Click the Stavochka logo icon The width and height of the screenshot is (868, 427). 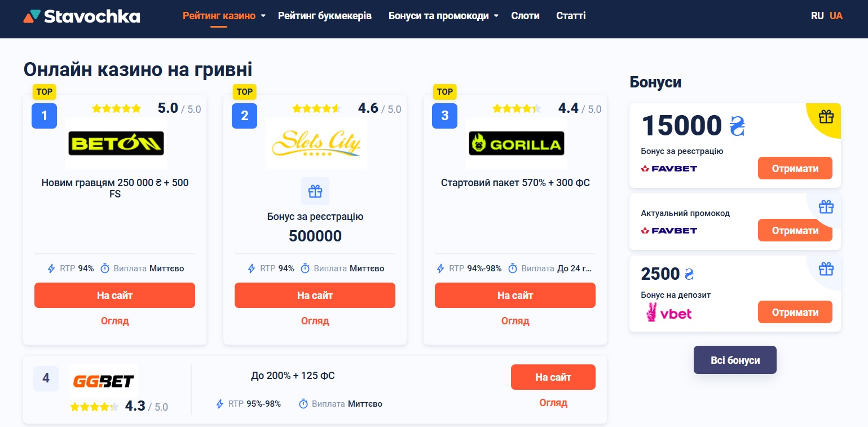[31, 16]
